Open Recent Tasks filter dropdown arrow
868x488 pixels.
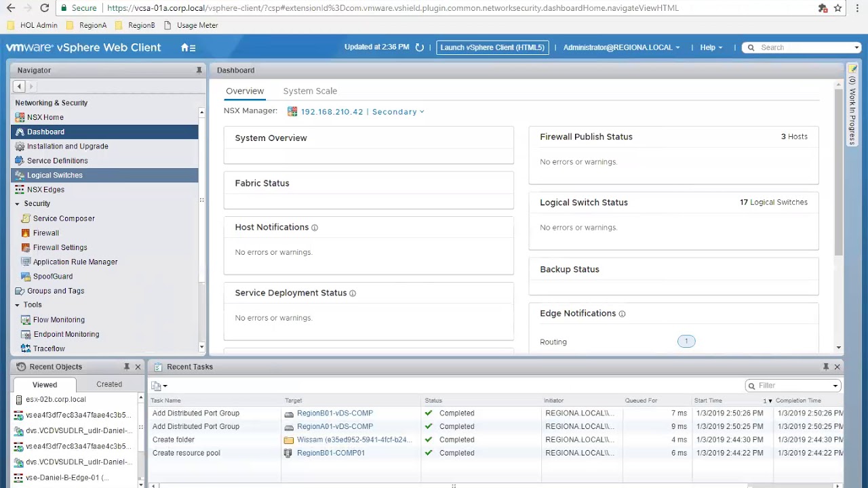835,386
